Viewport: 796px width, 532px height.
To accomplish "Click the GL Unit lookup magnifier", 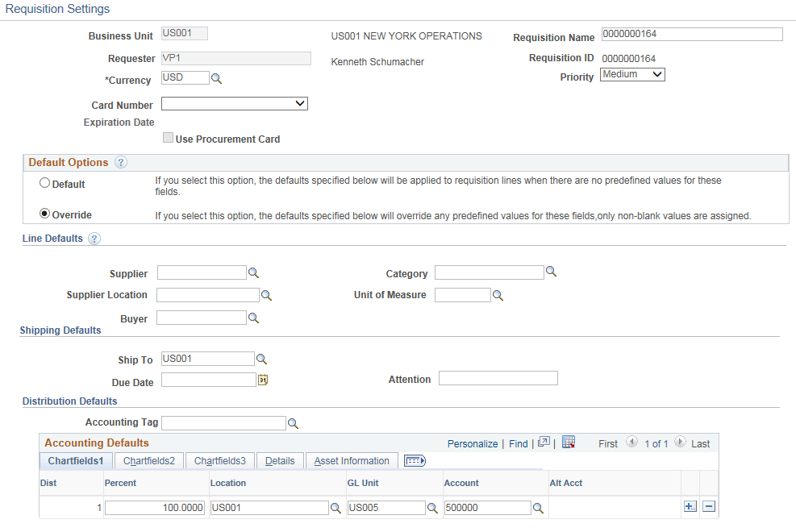I will point(431,508).
